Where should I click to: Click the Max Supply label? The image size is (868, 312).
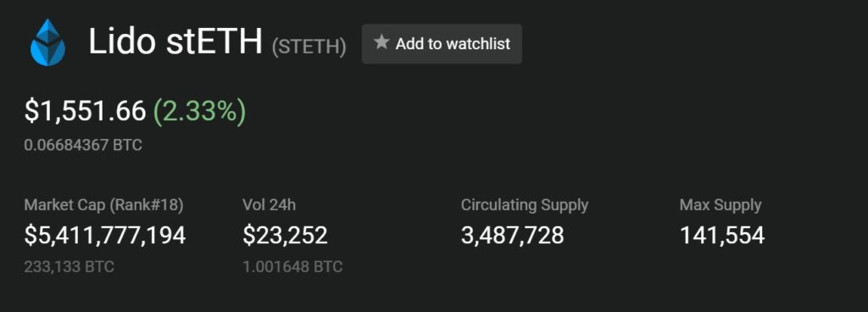(721, 205)
